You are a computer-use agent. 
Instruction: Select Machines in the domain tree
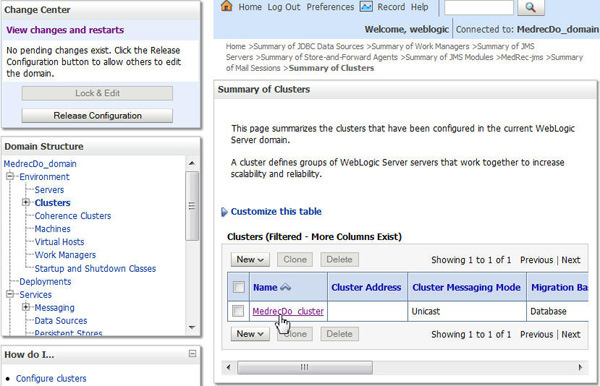point(52,229)
